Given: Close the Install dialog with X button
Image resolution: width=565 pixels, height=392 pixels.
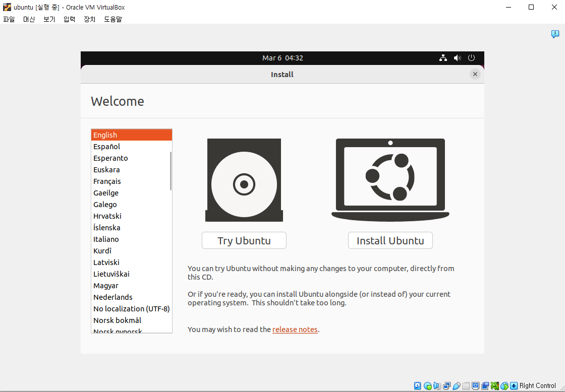Looking at the screenshot, I should [x=475, y=74].
